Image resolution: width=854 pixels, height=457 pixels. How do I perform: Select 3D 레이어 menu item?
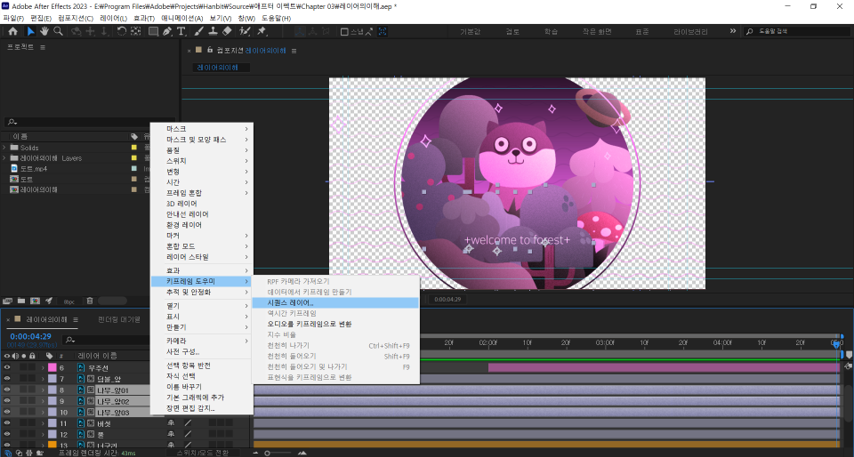tap(202, 204)
